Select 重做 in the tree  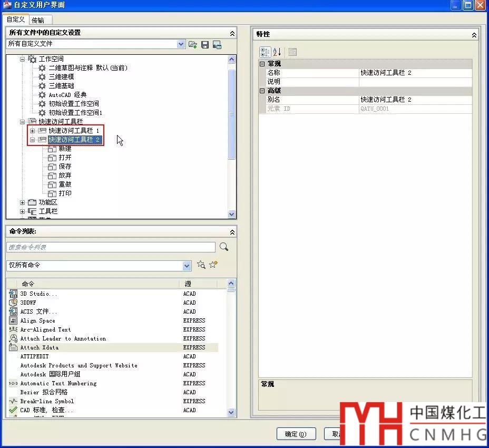(65, 184)
